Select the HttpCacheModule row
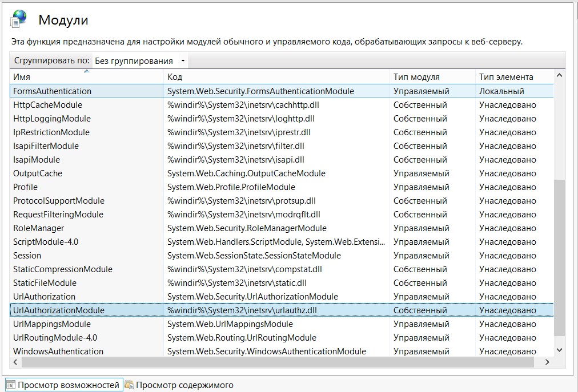578x392 pixels. pos(282,105)
